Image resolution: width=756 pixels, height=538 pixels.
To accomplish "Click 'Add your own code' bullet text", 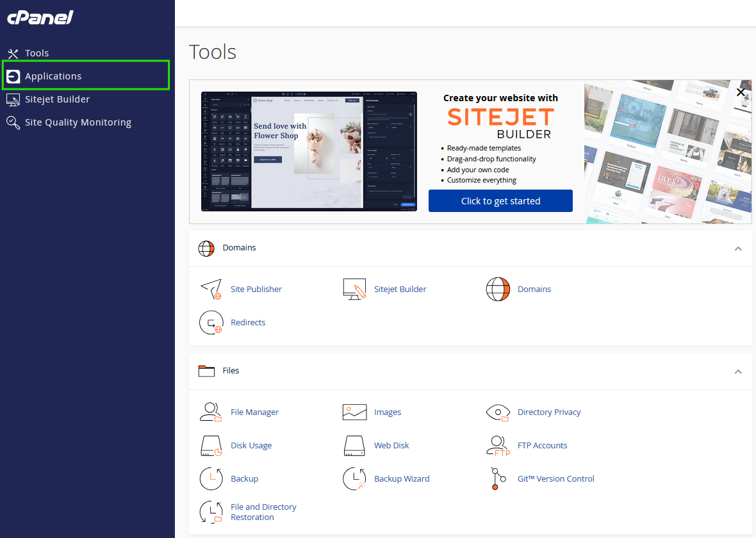I will pyautogui.click(x=478, y=170).
